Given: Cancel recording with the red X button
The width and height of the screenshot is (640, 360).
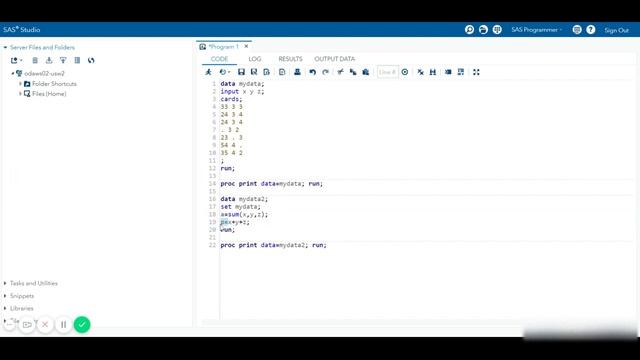Looking at the screenshot, I should [x=45, y=324].
